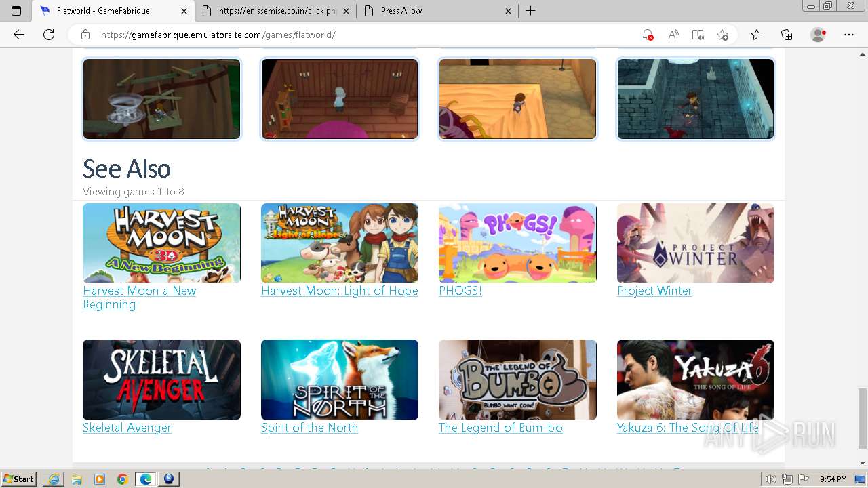868x488 pixels.
Task: Open the blue stone dungeon screenshot
Action: 696,99
